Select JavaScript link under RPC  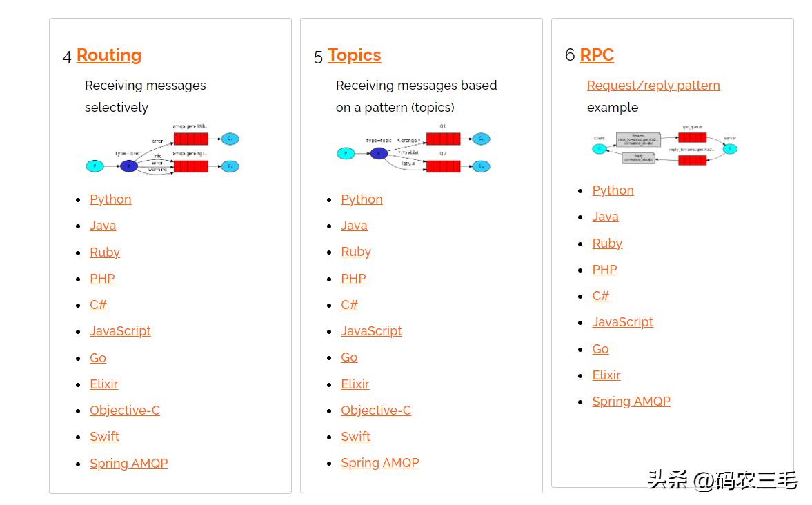(622, 322)
